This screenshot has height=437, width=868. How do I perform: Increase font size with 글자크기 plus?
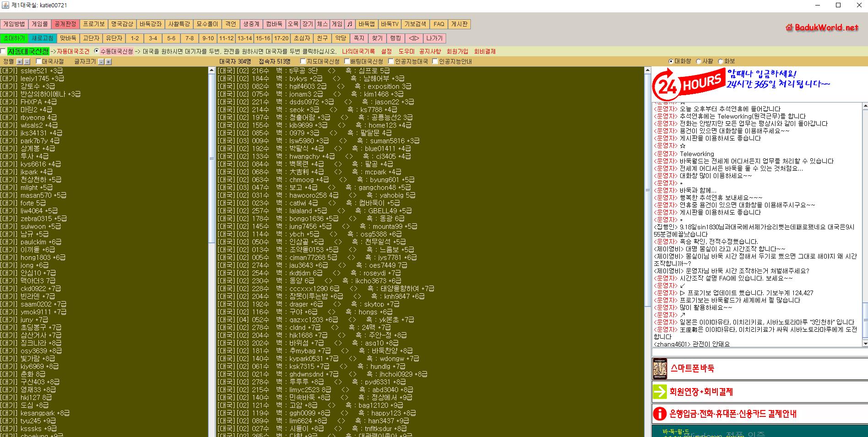109,61
